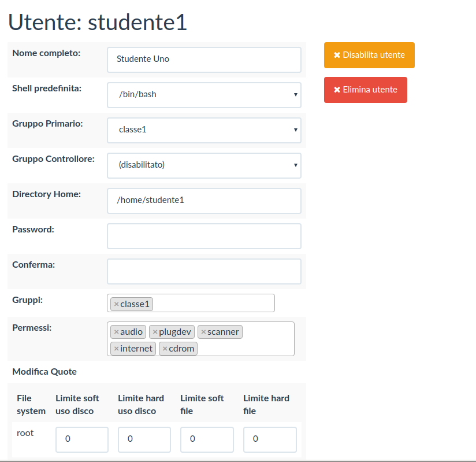476x462 pixels.
Task: Click into the Password field
Action: pyautogui.click(x=204, y=236)
